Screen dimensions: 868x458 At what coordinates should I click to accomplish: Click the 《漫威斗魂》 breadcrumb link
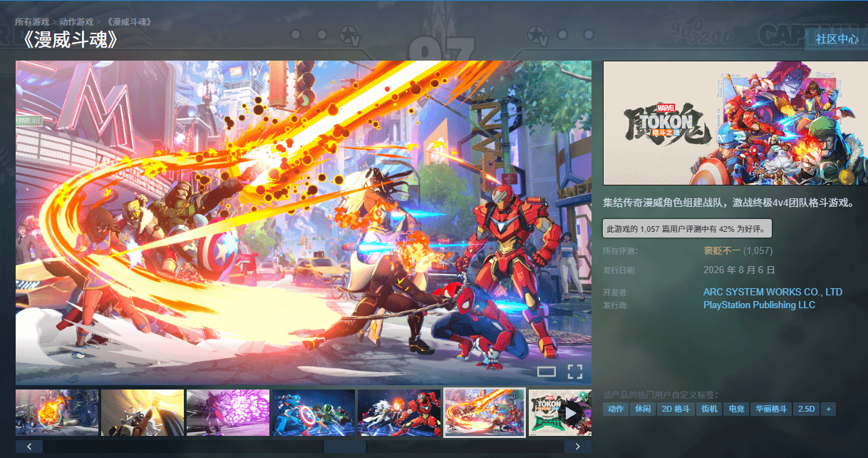128,22
